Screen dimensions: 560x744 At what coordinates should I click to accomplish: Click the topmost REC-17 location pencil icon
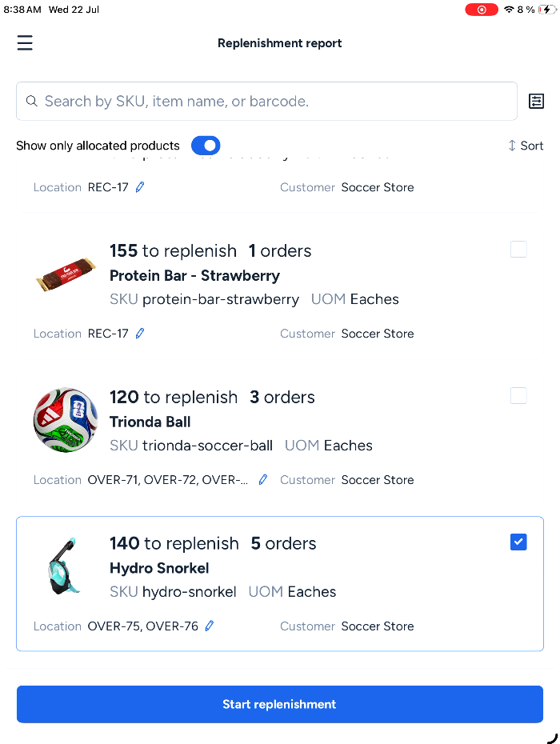(139, 187)
